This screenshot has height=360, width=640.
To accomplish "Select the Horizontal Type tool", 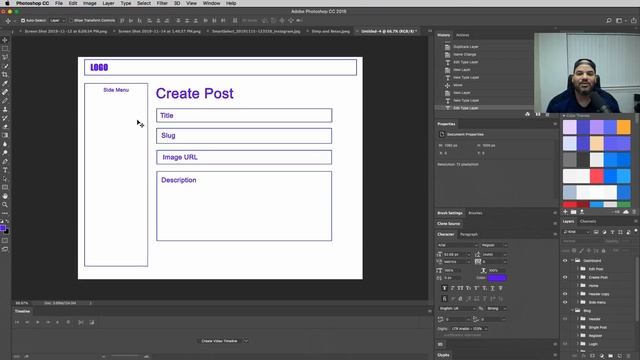I will 5,170.
